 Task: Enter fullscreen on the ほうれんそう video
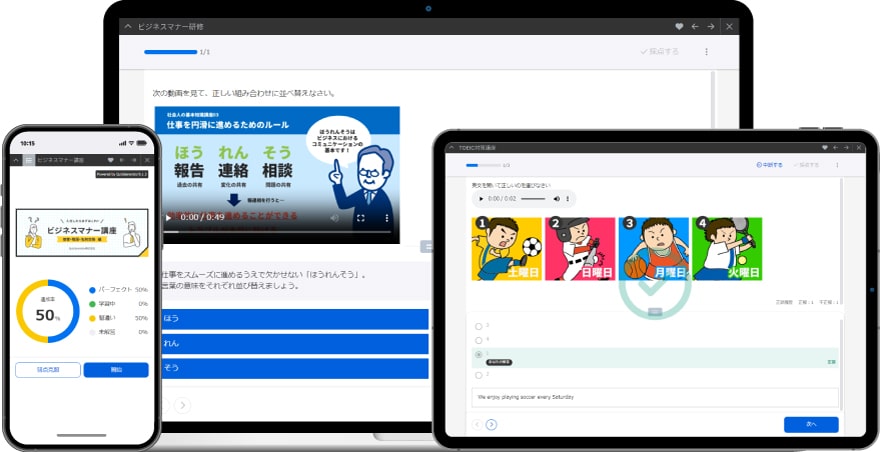click(361, 217)
